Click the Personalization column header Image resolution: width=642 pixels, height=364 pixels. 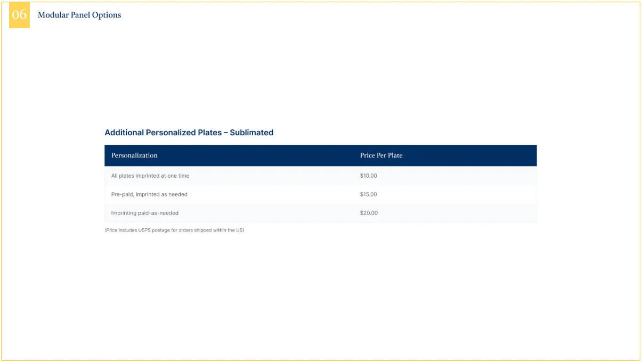pyautogui.click(x=134, y=155)
